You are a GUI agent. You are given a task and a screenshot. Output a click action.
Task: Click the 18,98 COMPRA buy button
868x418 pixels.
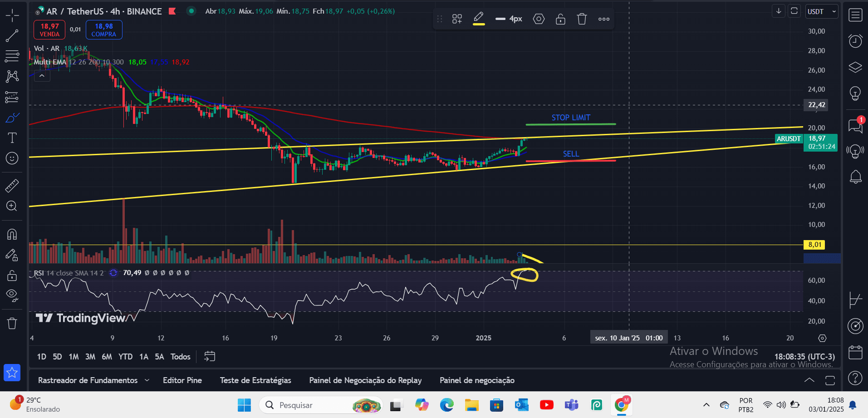pos(104,30)
